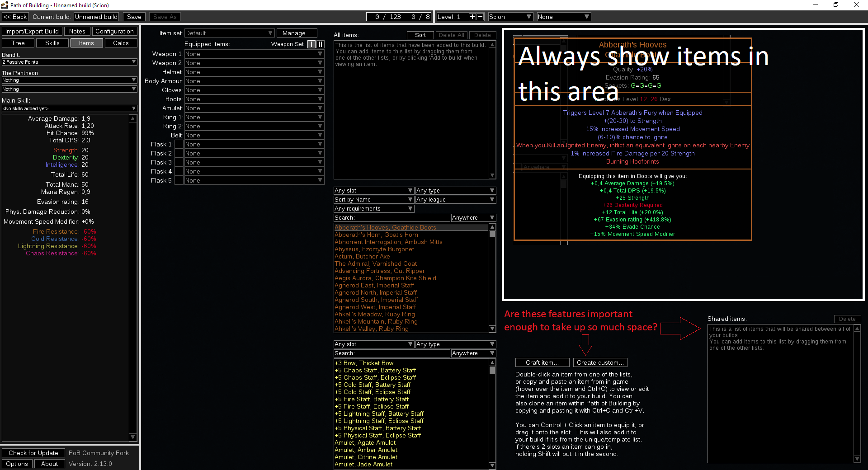Image resolution: width=868 pixels, height=470 pixels.
Task: Click the rare templates list scroll-up arrow
Action: coord(492,362)
